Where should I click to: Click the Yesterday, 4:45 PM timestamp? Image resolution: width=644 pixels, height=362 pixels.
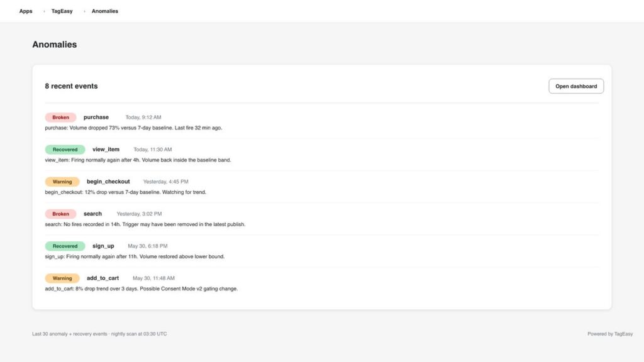pyautogui.click(x=165, y=182)
